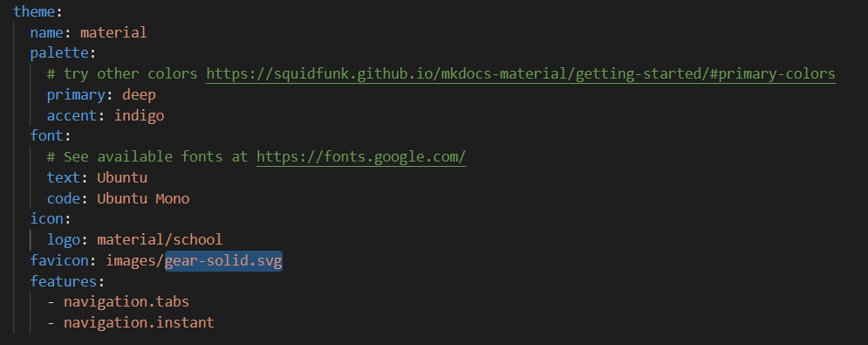Click the 'font' key
Screen dimensions: 868x345
[46, 136]
